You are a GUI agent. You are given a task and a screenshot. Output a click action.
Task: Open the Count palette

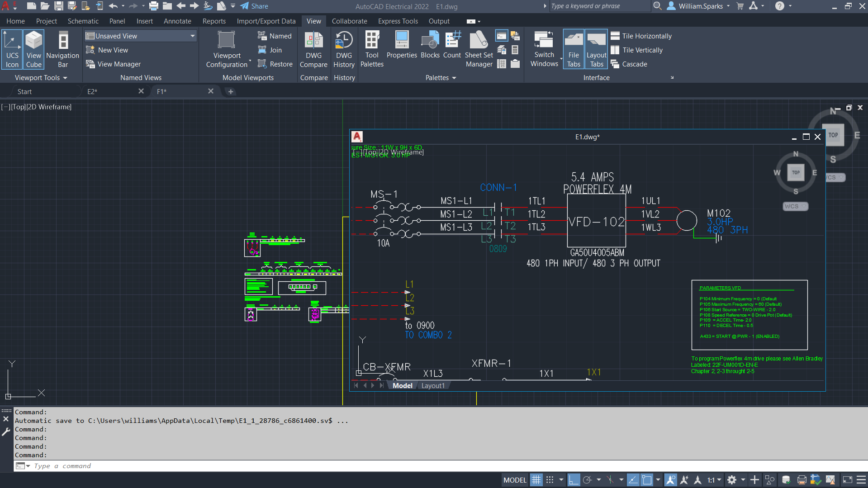pyautogui.click(x=452, y=45)
